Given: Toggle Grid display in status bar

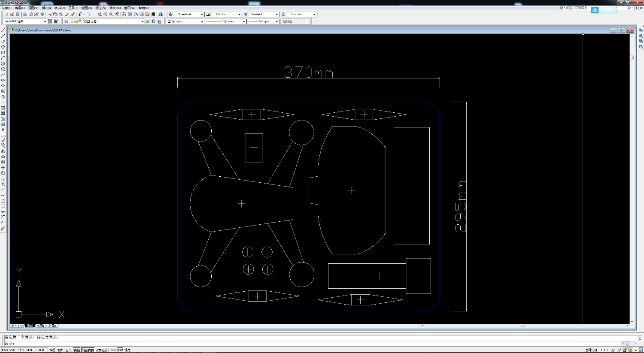Looking at the screenshot, I should 61,350.
